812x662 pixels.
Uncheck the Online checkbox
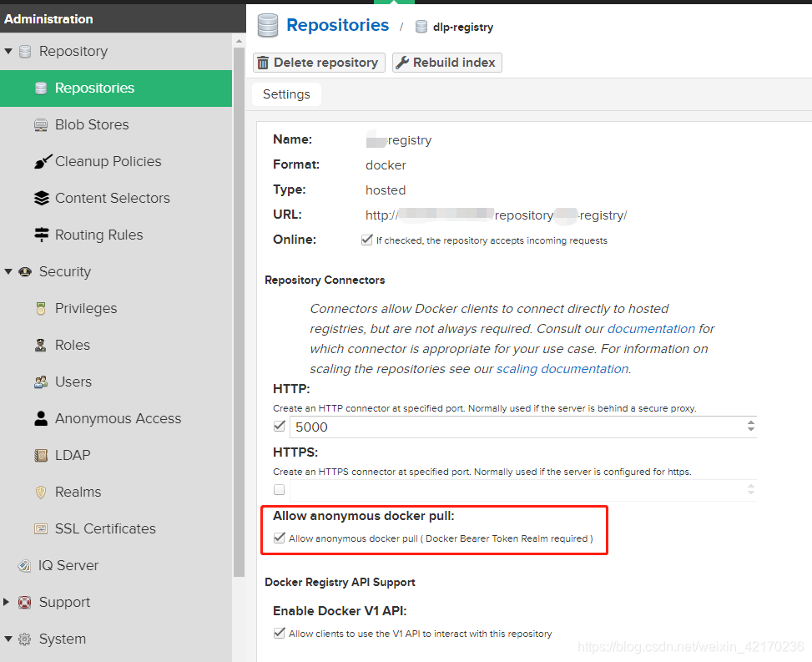[366, 240]
